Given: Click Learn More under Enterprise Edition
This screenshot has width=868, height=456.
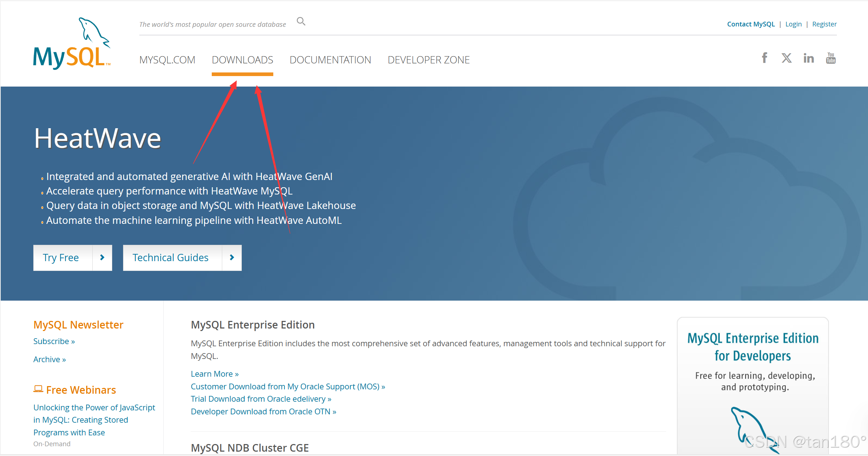Looking at the screenshot, I should point(215,374).
